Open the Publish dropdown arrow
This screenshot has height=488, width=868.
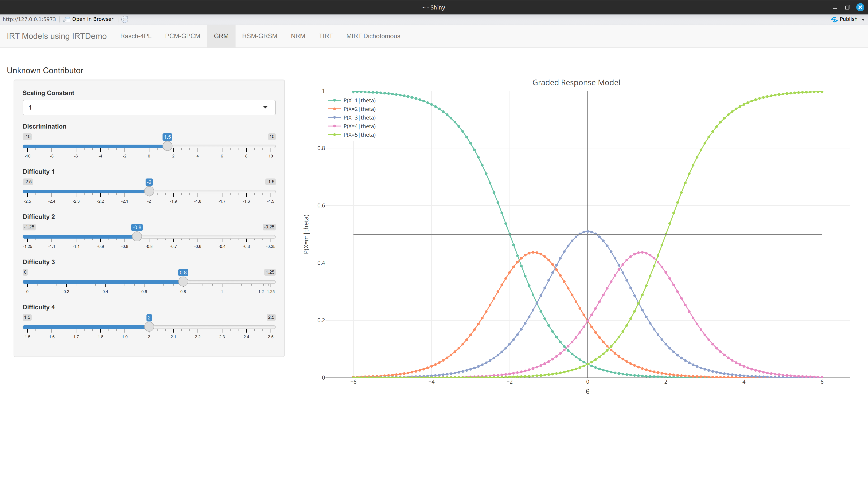pyautogui.click(x=863, y=19)
